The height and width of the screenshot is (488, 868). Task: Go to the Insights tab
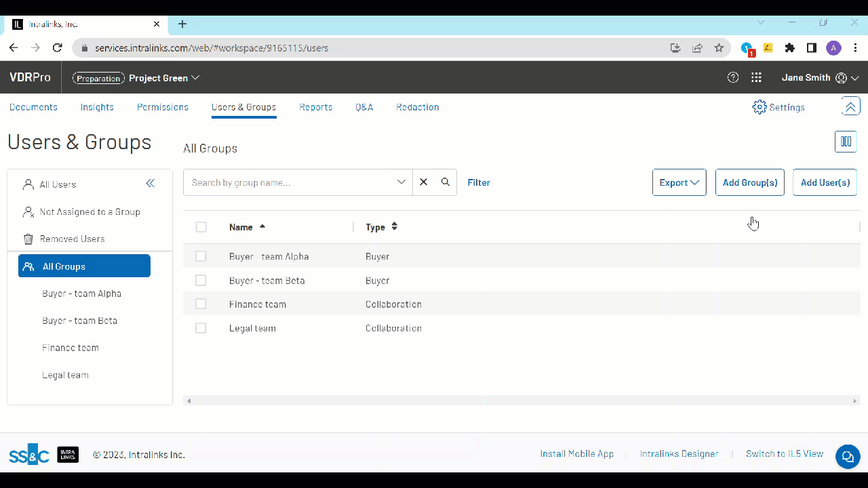[x=97, y=107]
